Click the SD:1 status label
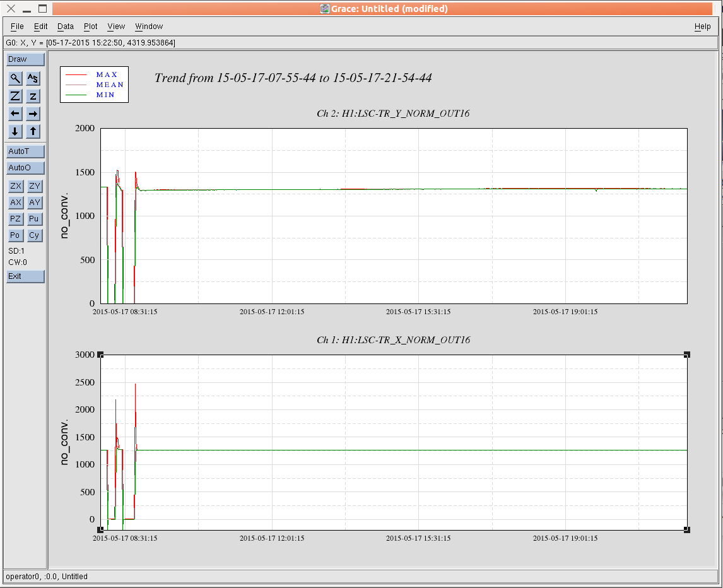723x588 pixels. 16,251
